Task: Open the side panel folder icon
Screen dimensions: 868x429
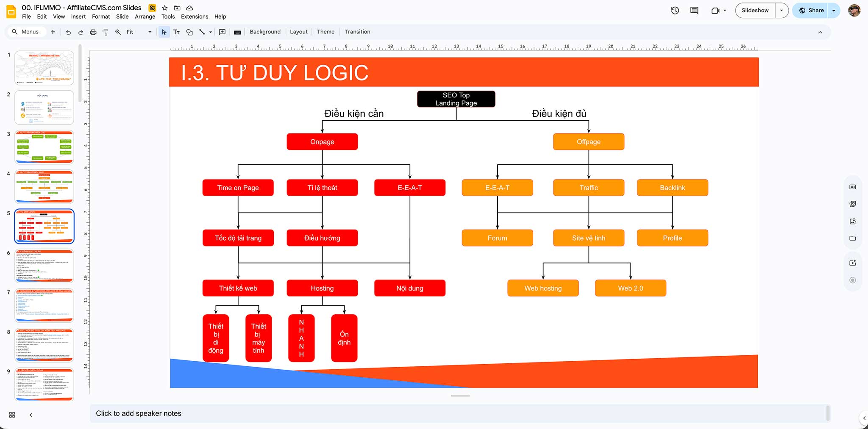Action: tap(853, 238)
